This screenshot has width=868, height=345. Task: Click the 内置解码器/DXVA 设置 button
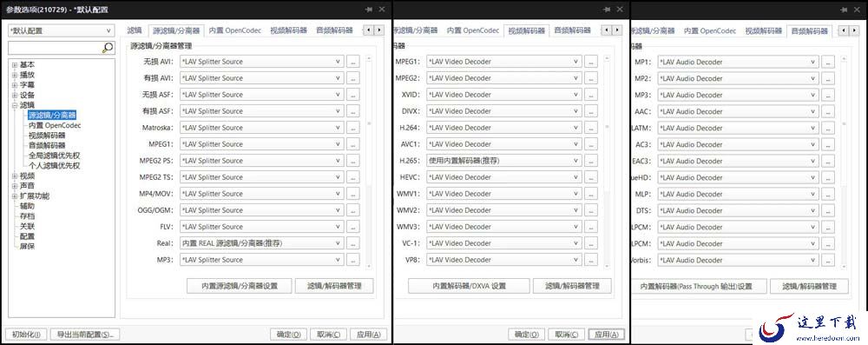[x=470, y=286]
